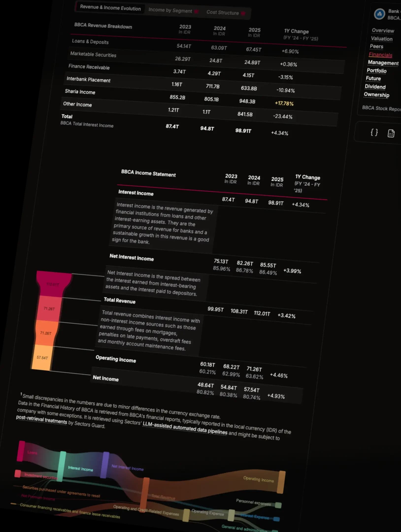
Task: Click the Loans node in Sankey chart
Action: pos(21,451)
